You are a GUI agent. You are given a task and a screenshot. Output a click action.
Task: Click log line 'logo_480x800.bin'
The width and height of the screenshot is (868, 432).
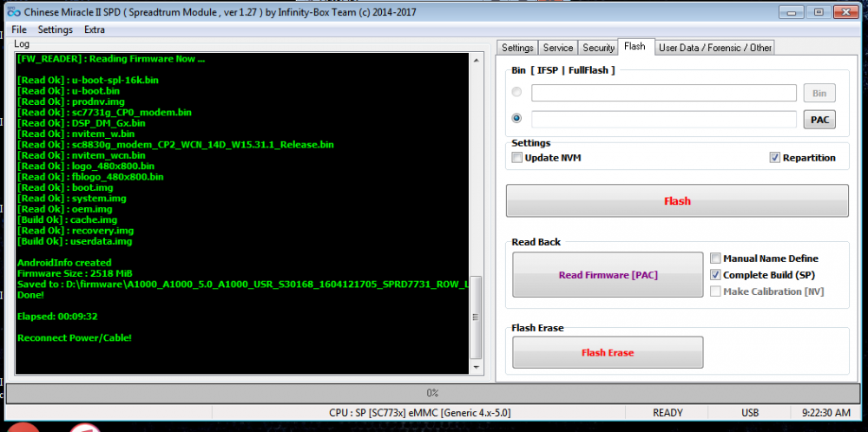coord(86,166)
